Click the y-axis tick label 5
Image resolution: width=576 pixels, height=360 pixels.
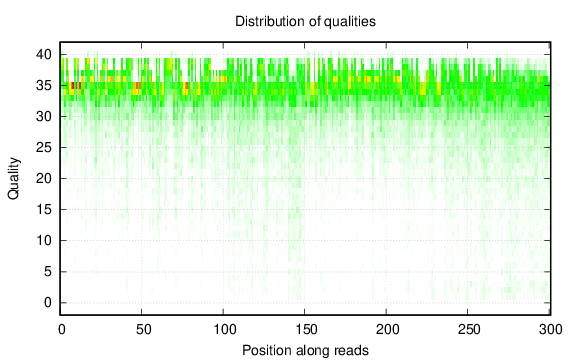click(48, 272)
